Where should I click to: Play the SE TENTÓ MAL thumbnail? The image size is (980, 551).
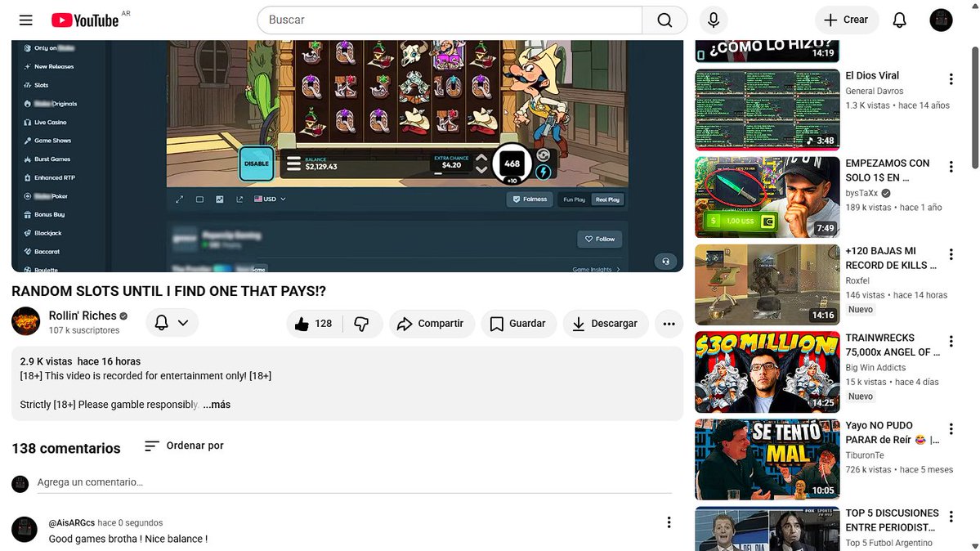click(x=767, y=459)
